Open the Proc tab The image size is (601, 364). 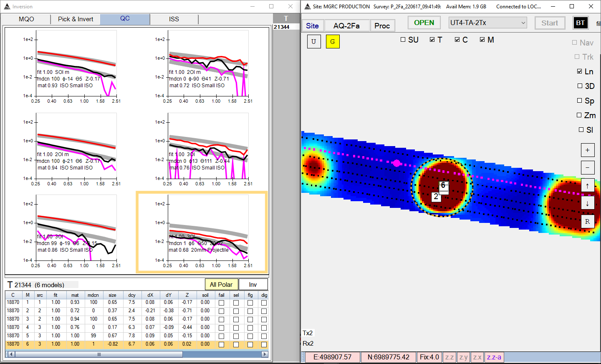point(382,25)
